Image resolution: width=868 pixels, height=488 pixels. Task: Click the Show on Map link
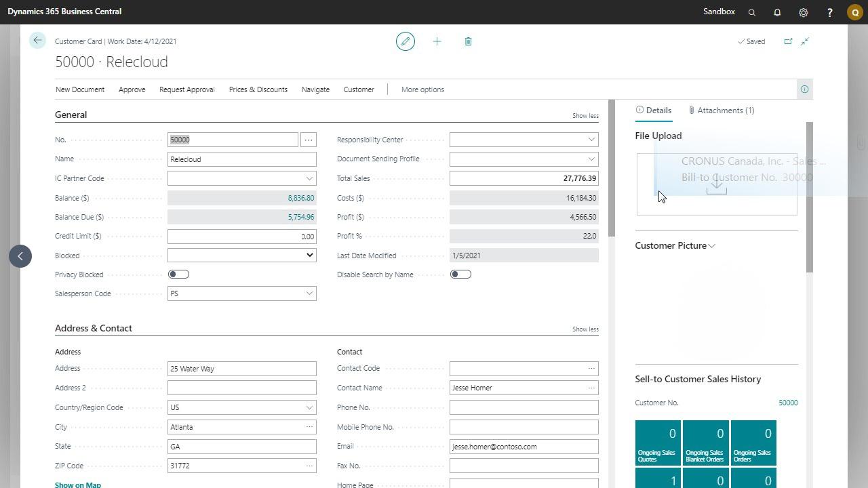[x=78, y=485]
